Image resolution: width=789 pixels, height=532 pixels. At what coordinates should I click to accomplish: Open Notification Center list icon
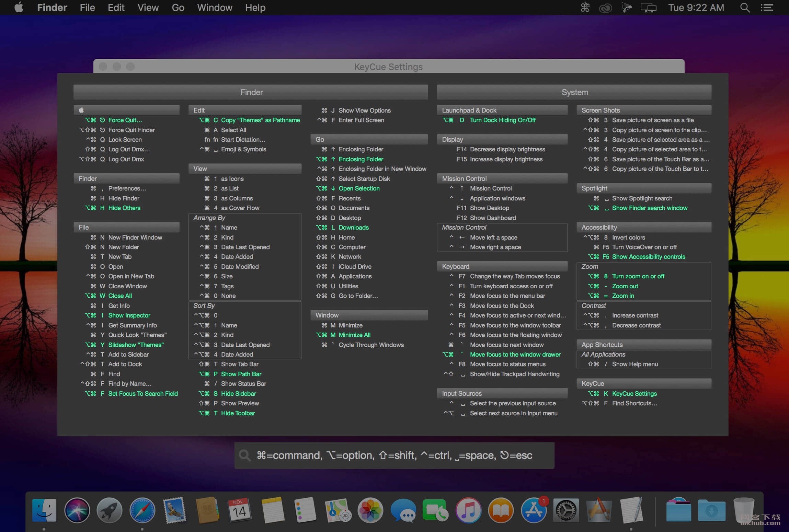coord(767,8)
